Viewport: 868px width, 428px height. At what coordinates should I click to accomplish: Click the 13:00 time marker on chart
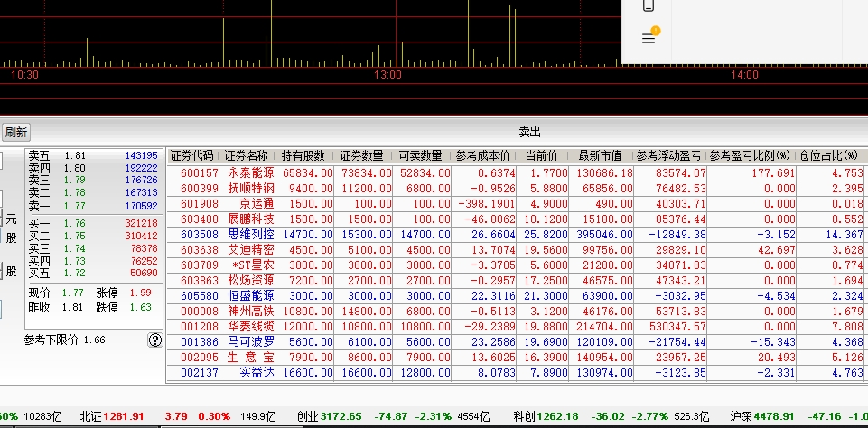[387, 75]
